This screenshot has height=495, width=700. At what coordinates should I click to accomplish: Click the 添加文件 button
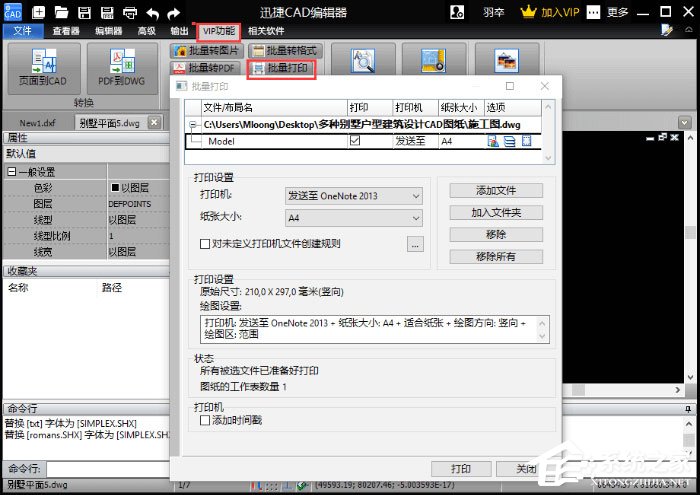[496, 190]
